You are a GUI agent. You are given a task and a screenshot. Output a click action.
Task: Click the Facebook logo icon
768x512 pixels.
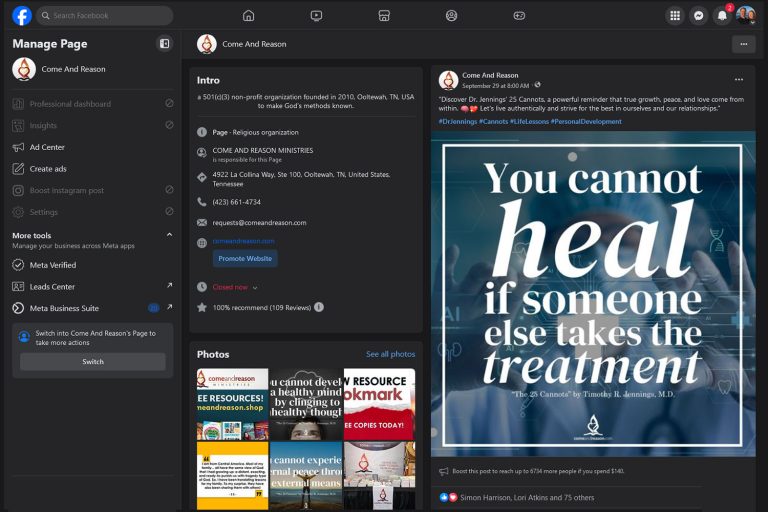click(x=21, y=16)
